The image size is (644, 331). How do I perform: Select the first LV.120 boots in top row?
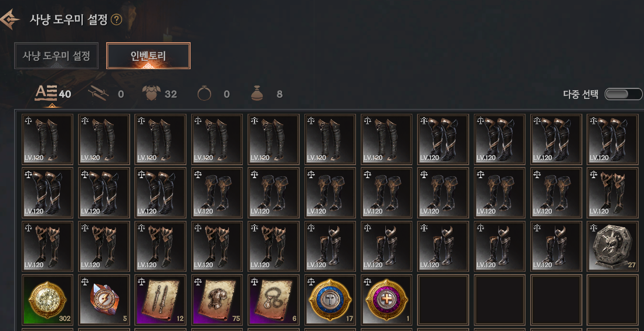[x=48, y=139]
